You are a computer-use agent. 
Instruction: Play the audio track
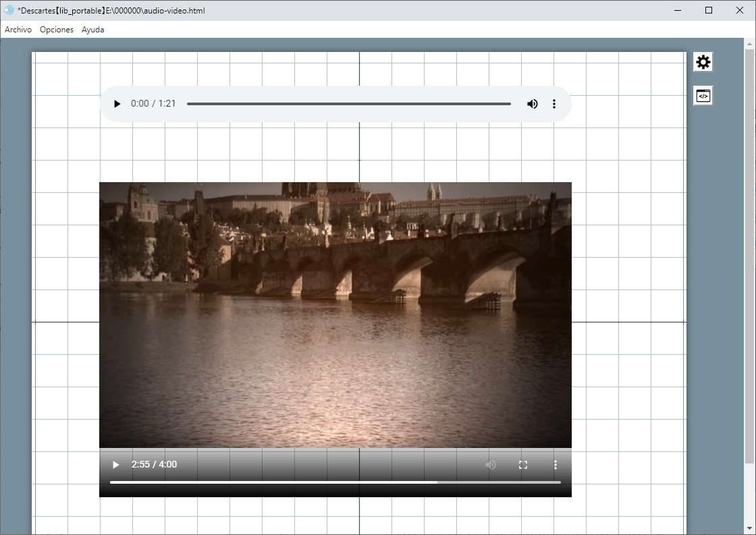point(117,104)
